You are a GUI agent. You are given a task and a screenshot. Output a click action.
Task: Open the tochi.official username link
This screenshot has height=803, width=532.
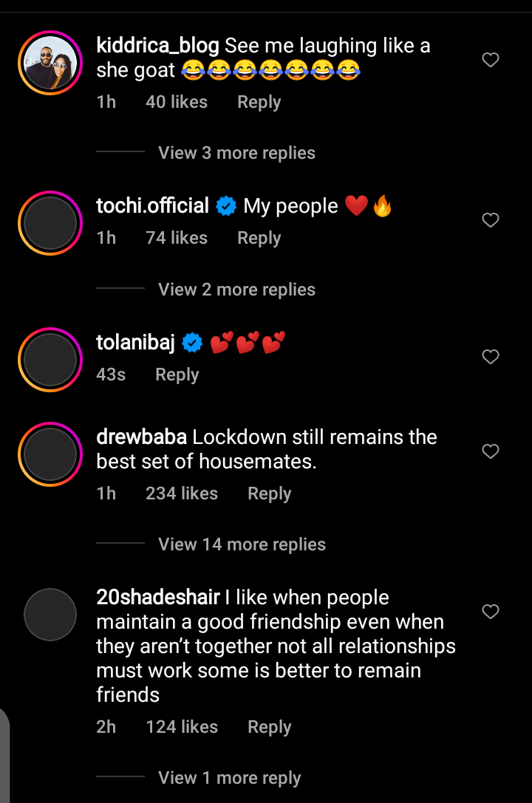pos(153,205)
